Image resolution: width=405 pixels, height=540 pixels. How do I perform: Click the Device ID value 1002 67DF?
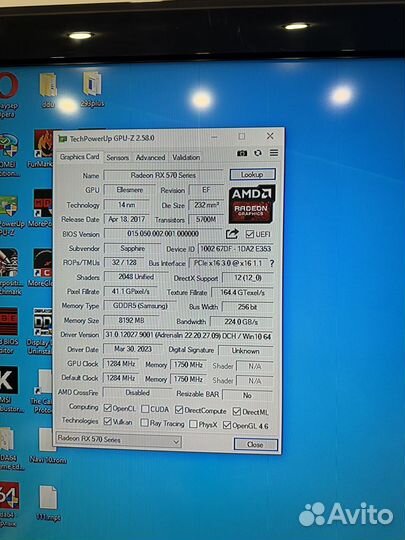(x=236, y=249)
